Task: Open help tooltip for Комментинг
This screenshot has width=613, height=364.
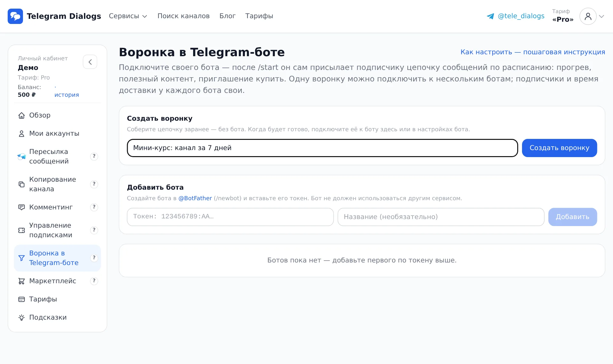Action: coord(94,207)
